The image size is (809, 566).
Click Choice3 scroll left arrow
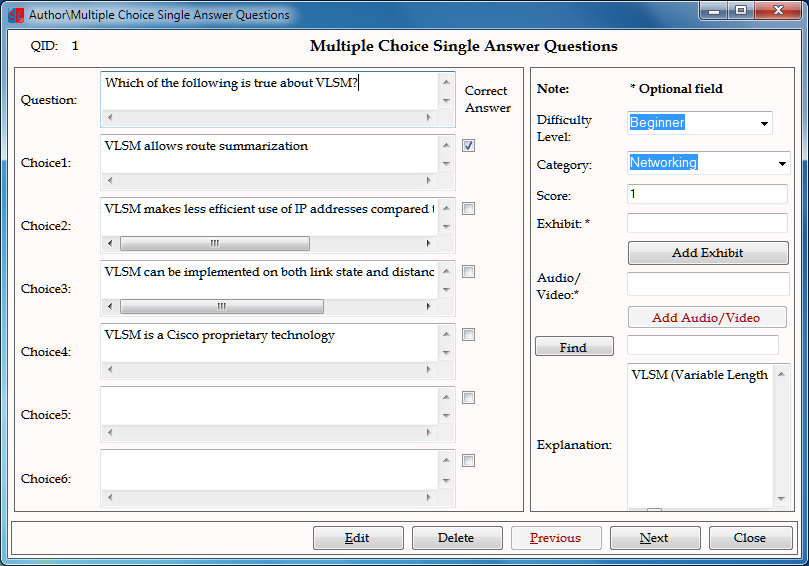(x=109, y=306)
